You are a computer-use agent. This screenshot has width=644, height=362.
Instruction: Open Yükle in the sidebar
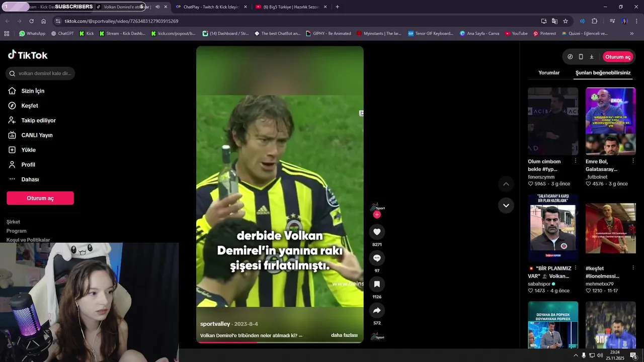coord(22,150)
